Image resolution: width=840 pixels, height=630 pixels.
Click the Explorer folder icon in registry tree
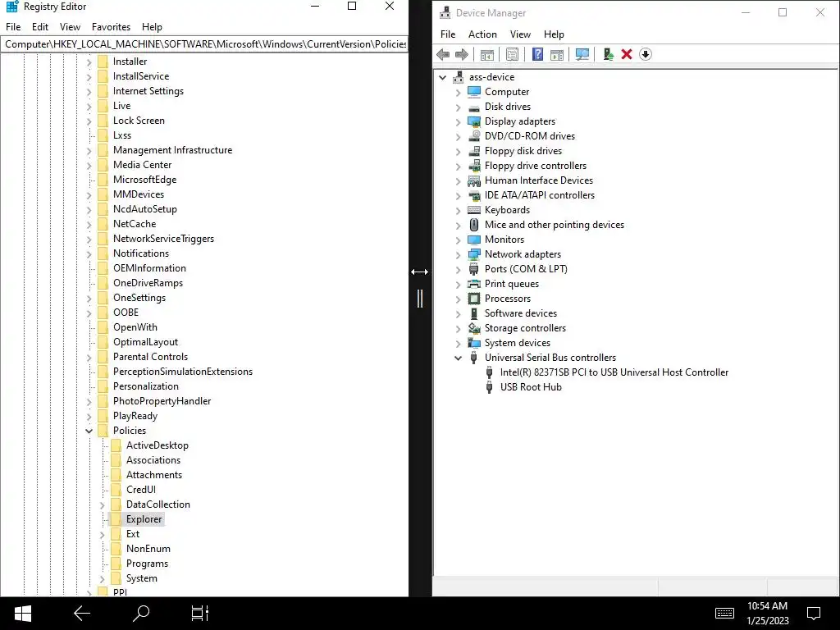pyautogui.click(x=116, y=519)
